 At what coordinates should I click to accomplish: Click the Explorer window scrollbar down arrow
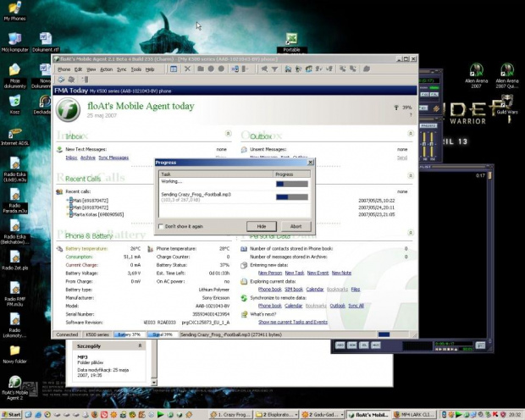click(x=154, y=382)
